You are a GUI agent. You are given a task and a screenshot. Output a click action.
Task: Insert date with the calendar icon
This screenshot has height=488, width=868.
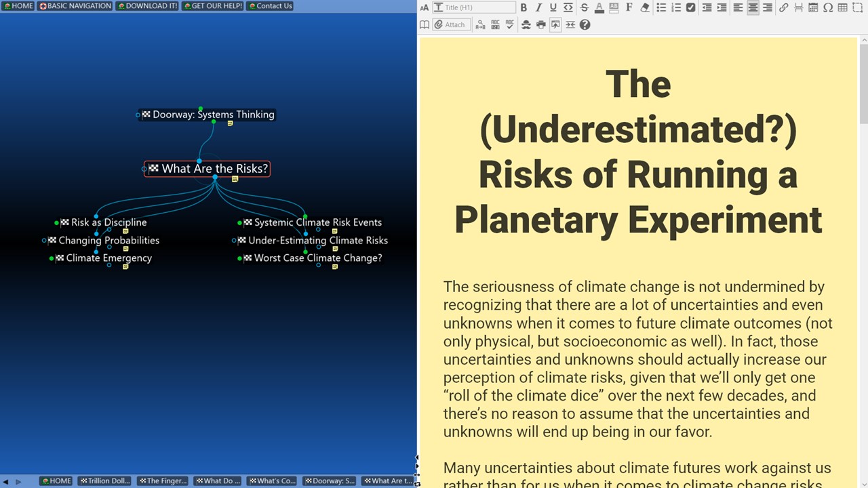[x=813, y=7]
